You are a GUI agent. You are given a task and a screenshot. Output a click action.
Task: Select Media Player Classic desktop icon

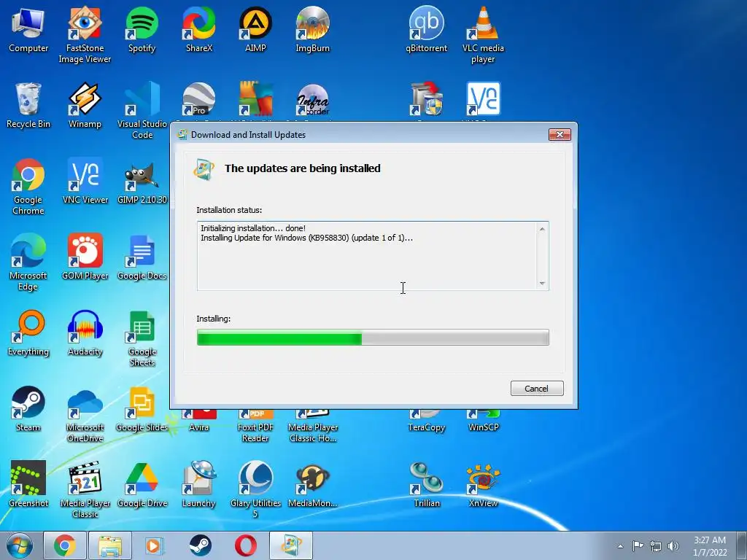click(85, 490)
